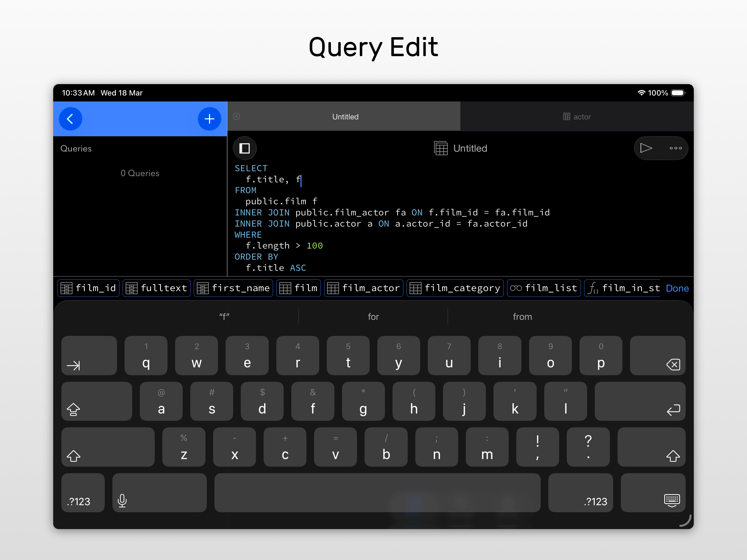This screenshot has width=747, height=560.
Task: Insert film_in_st function suggestion
Action: [x=622, y=288]
